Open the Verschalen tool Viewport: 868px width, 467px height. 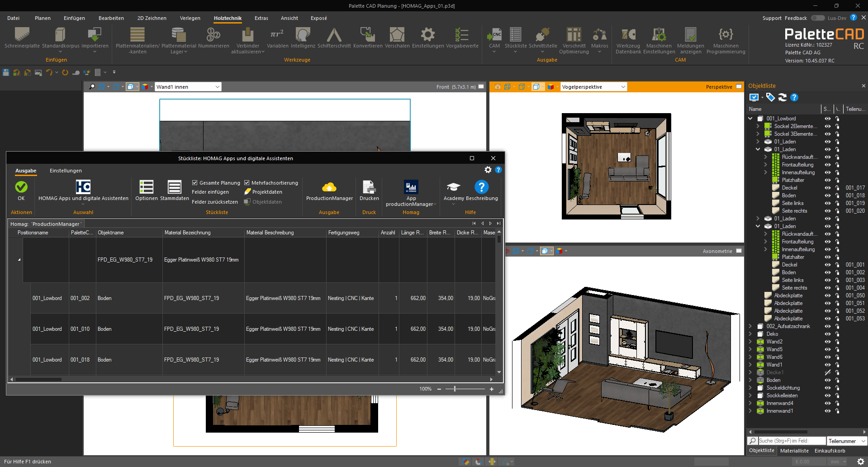[397, 35]
